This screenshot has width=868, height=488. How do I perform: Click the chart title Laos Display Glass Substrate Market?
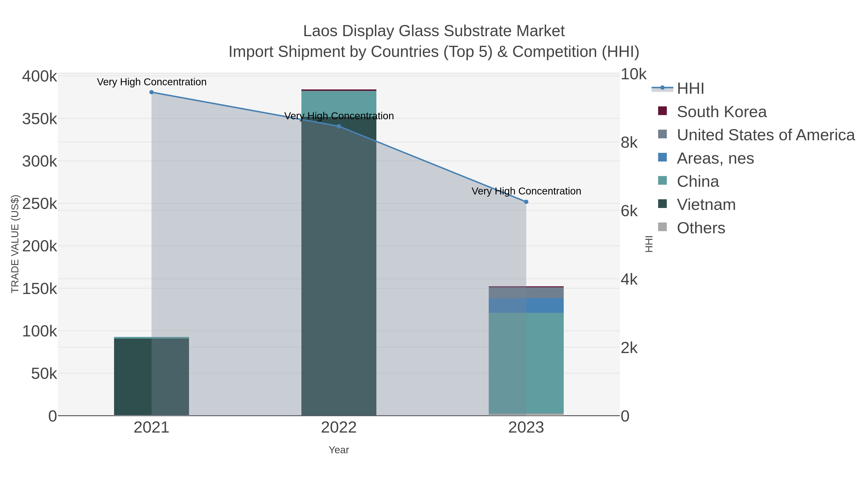[434, 31]
